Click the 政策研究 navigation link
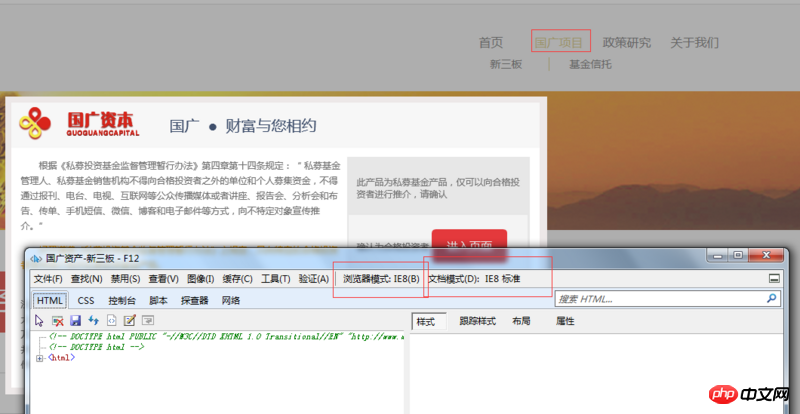 [x=627, y=43]
